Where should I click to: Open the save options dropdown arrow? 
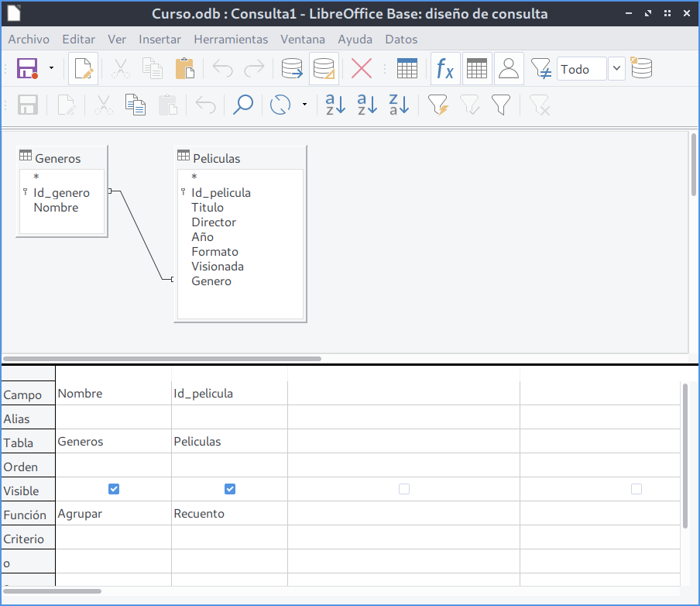(x=51, y=68)
